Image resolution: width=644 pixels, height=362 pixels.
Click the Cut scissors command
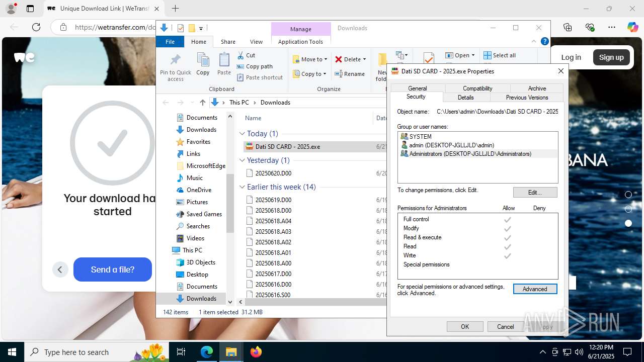coord(246,55)
